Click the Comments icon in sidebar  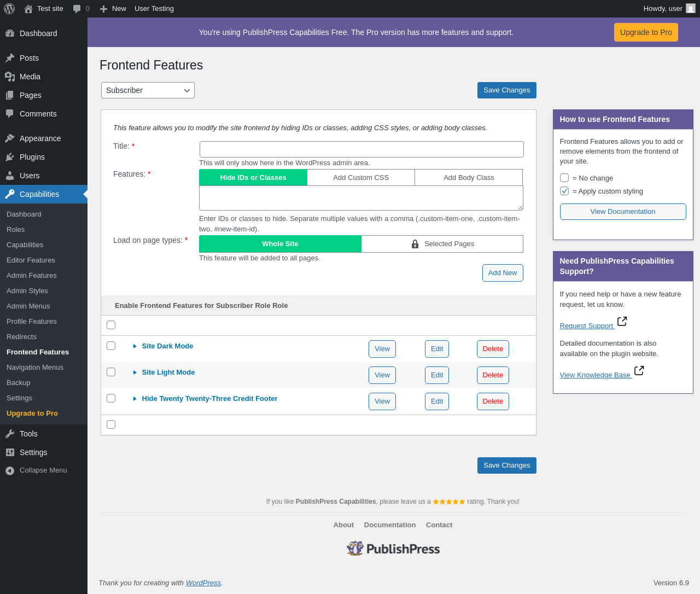point(10,114)
